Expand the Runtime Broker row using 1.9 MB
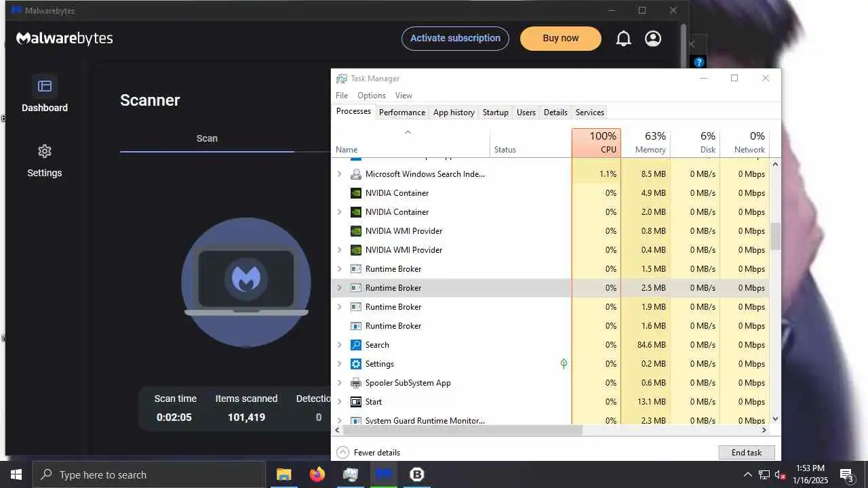 click(340, 307)
